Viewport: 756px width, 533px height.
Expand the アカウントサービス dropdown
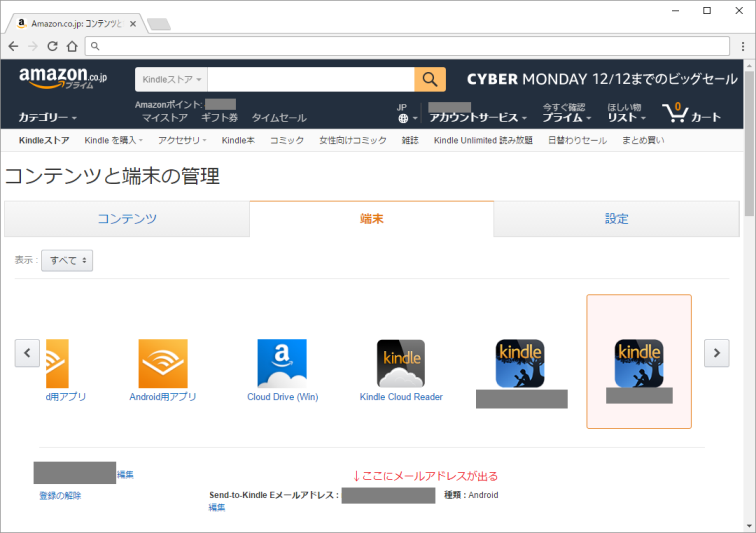478,117
